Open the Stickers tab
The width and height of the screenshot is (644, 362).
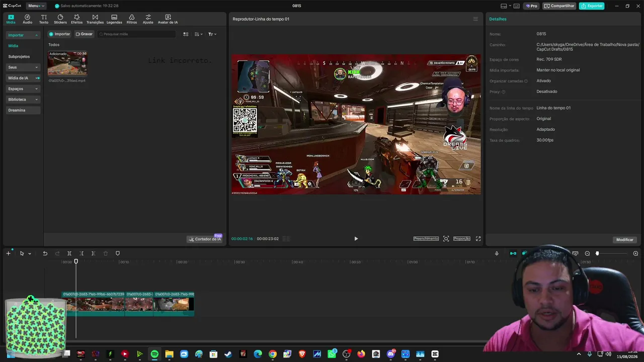tap(60, 19)
